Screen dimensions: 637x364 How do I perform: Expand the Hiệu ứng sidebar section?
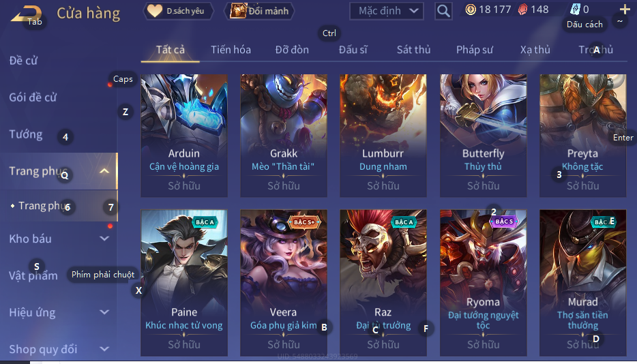104,312
